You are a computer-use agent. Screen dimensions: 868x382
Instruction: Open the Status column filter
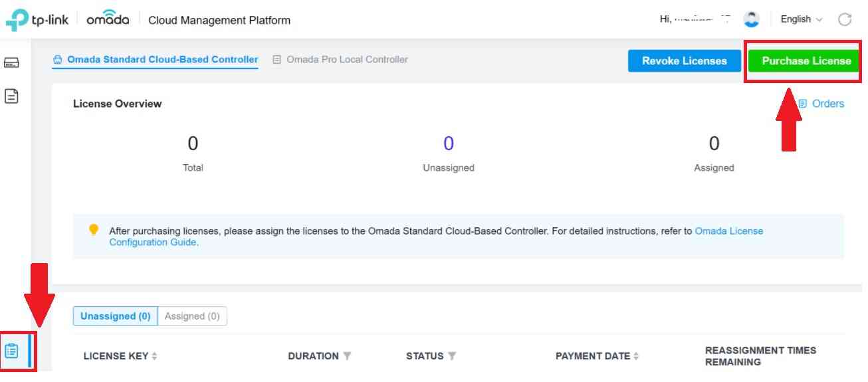click(452, 356)
